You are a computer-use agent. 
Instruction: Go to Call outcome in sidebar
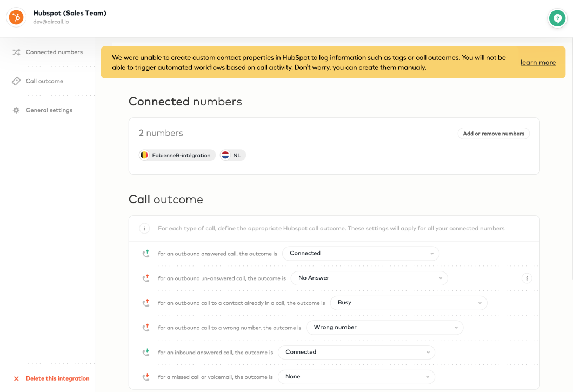[x=44, y=81]
